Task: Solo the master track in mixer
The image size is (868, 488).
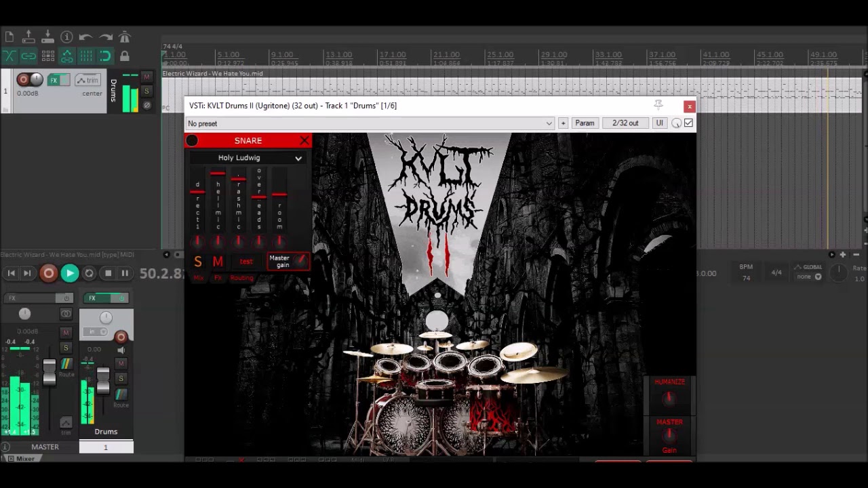Action: pos(66,348)
